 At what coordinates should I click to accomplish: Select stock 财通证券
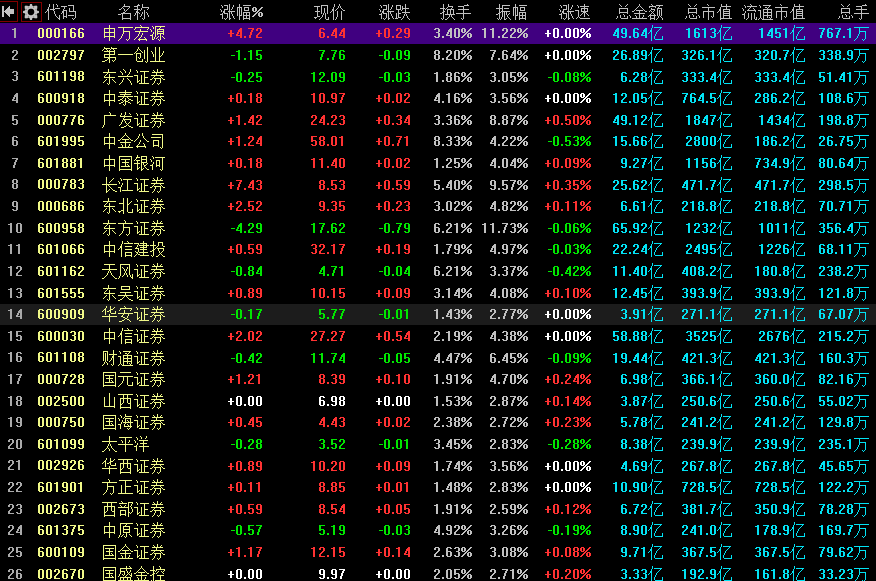[x=134, y=358]
